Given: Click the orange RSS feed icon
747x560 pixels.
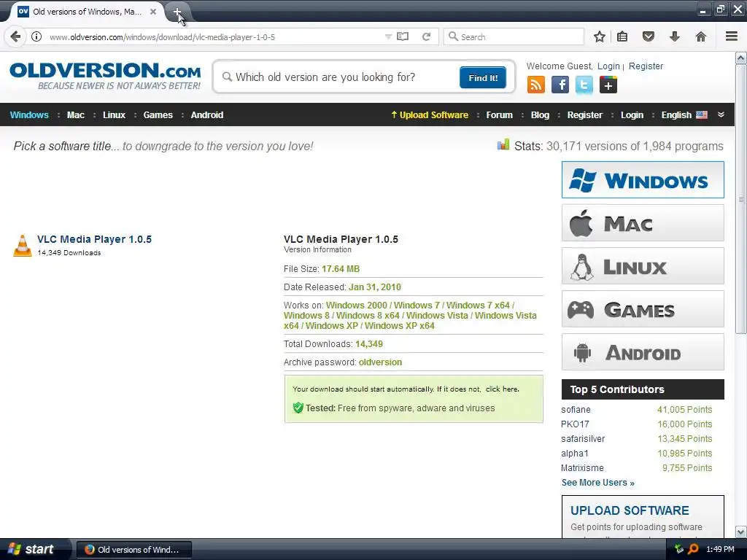Looking at the screenshot, I should (536, 85).
